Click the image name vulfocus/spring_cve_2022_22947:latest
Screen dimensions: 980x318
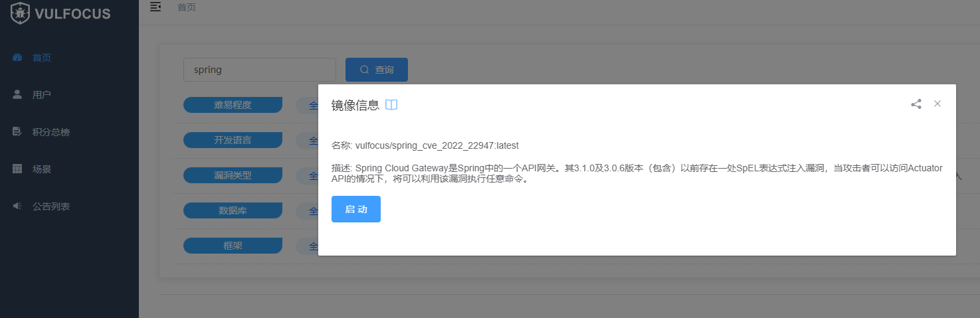437,145
